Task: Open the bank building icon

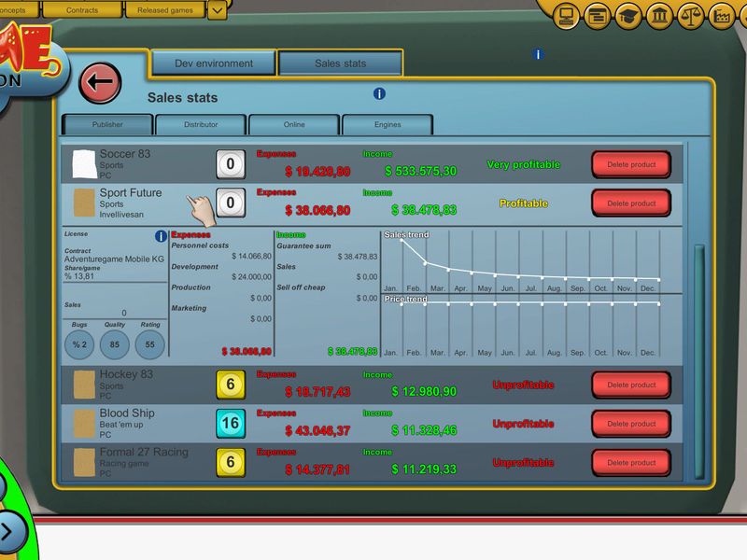Action: pos(659,17)
